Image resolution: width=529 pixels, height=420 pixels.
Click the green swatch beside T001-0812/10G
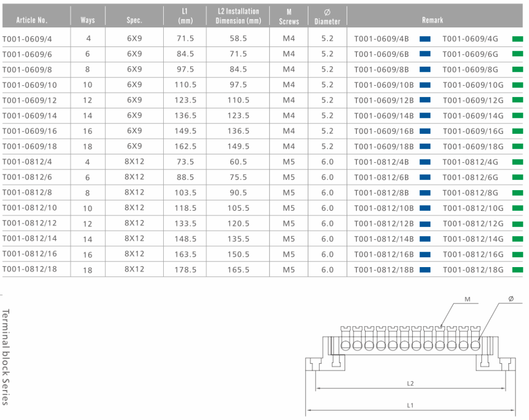point(518,208)
